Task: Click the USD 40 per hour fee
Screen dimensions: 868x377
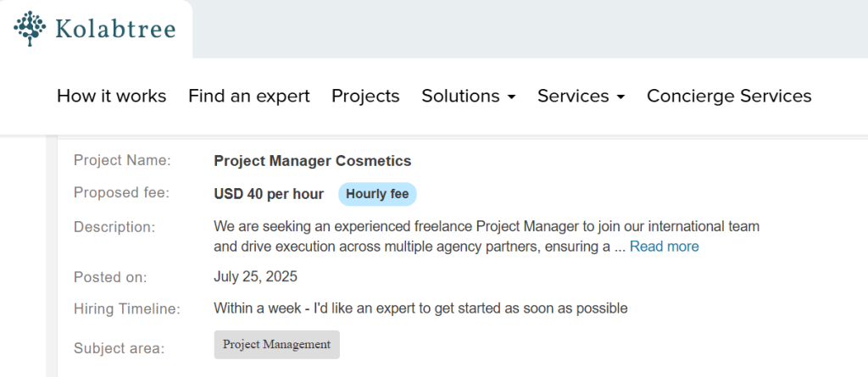Action: tap(269, 194)
